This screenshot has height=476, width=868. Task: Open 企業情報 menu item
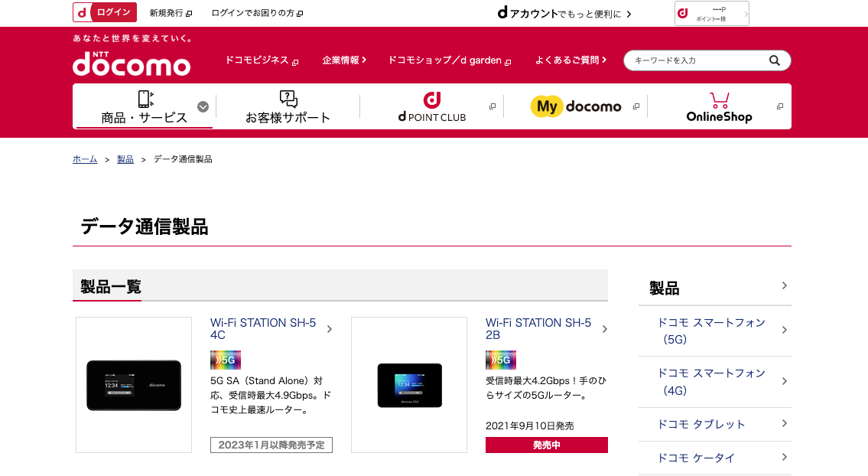(344, 60)
